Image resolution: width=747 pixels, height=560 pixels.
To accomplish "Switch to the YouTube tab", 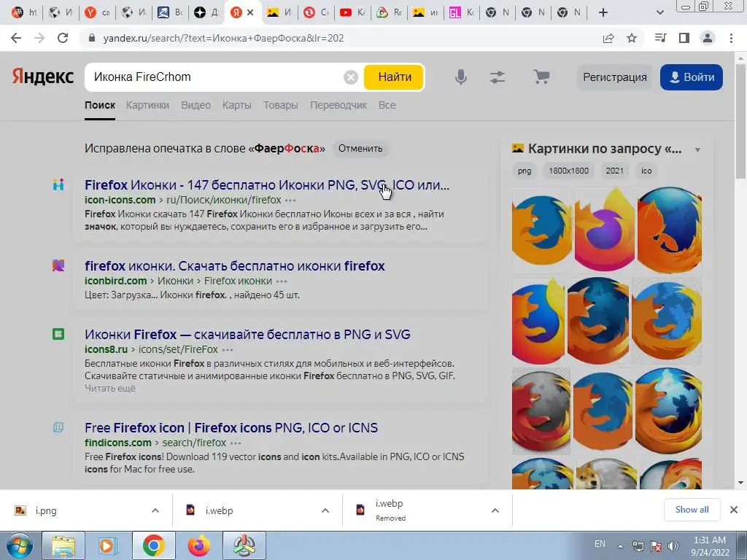I will (x=352, y=12).
